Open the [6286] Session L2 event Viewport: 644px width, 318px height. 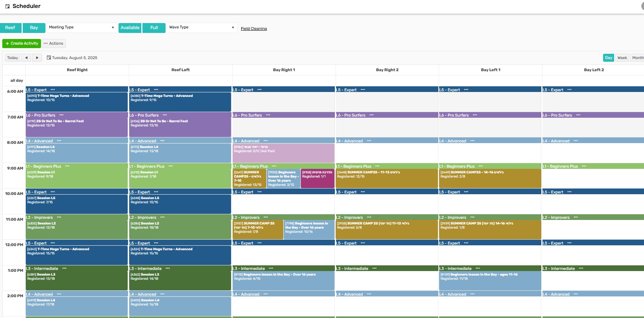(x=180, y=229)
